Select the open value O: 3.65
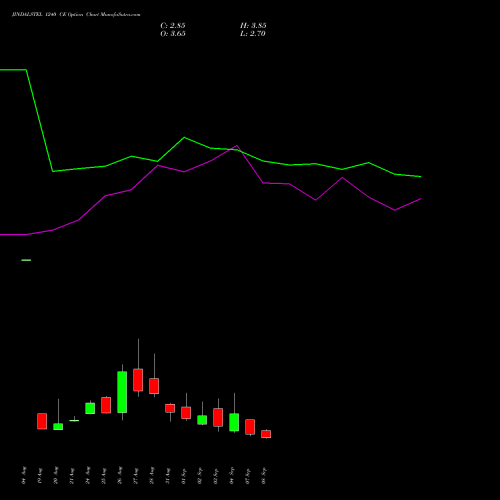500x500 pixels. pyautogui.click(x=173, y=34)
